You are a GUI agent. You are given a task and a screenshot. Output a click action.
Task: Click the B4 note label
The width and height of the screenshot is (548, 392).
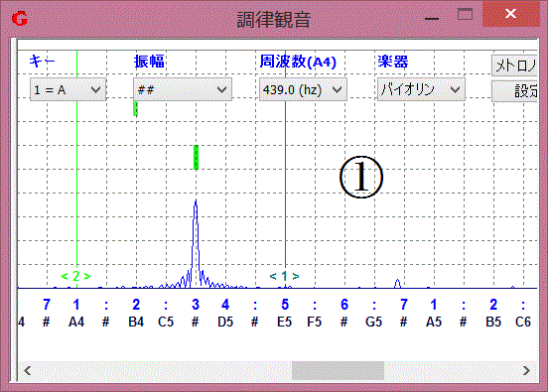[136, 322]
